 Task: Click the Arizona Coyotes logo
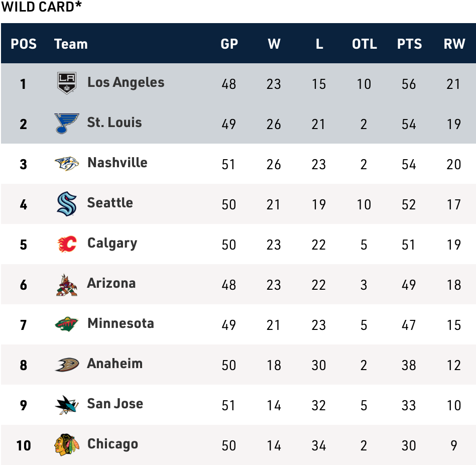pos(67,285)
